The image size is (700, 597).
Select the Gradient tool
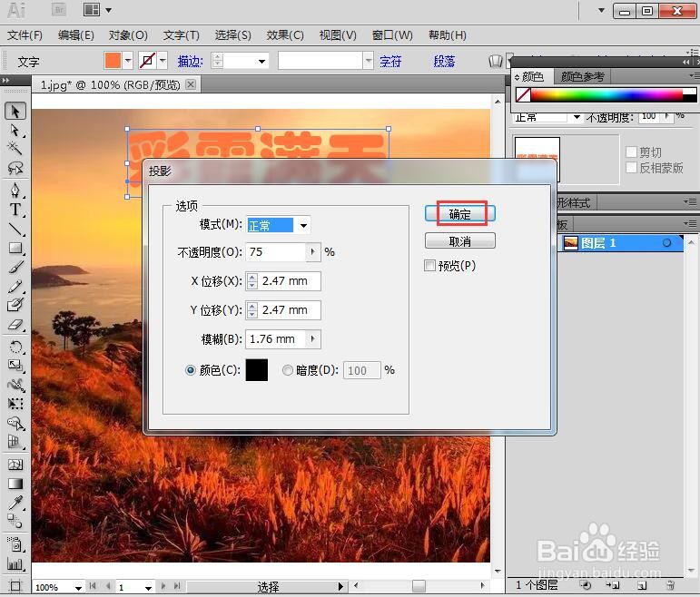point(15,484)
